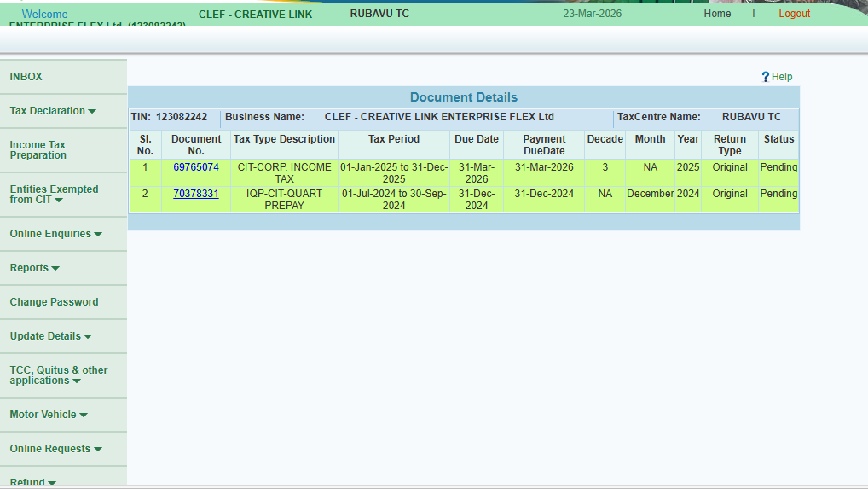Expand the Online Enquiries menu

pos(56,234)
